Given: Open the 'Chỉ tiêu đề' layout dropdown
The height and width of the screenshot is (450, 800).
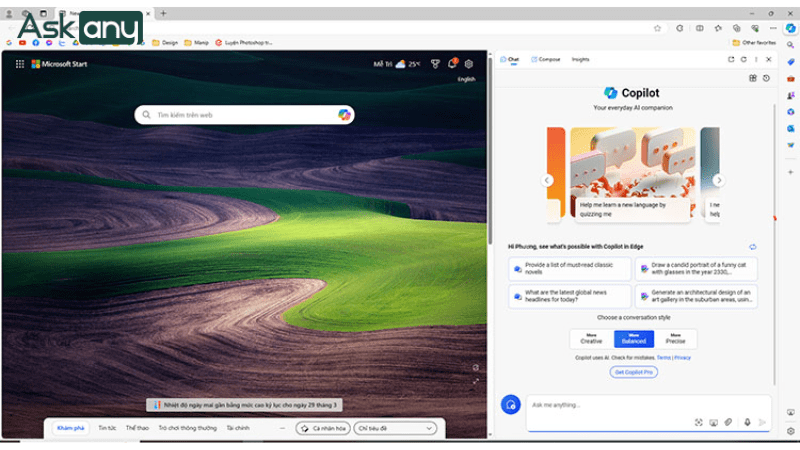Looking at the screenshot, I should 395,428.
